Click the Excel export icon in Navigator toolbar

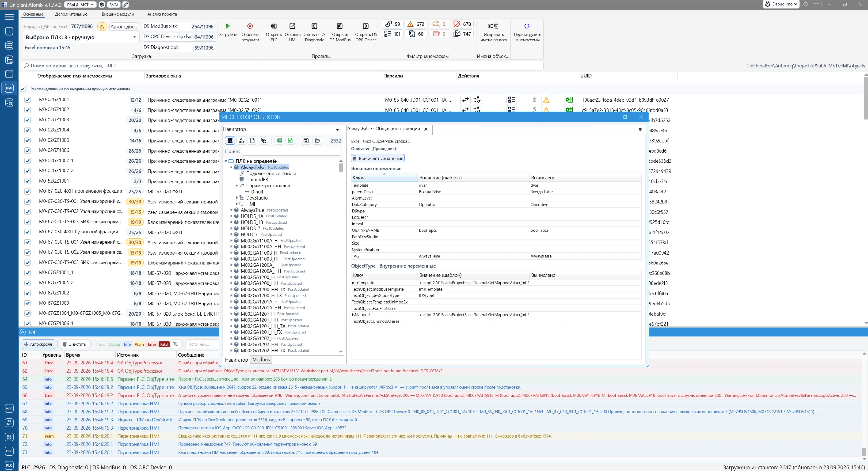point(279,140)
